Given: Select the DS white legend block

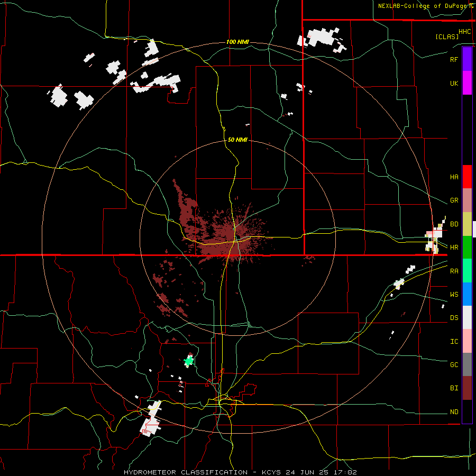Looking at the screenshot, I should pyautogui.click(x=467, y=317).
